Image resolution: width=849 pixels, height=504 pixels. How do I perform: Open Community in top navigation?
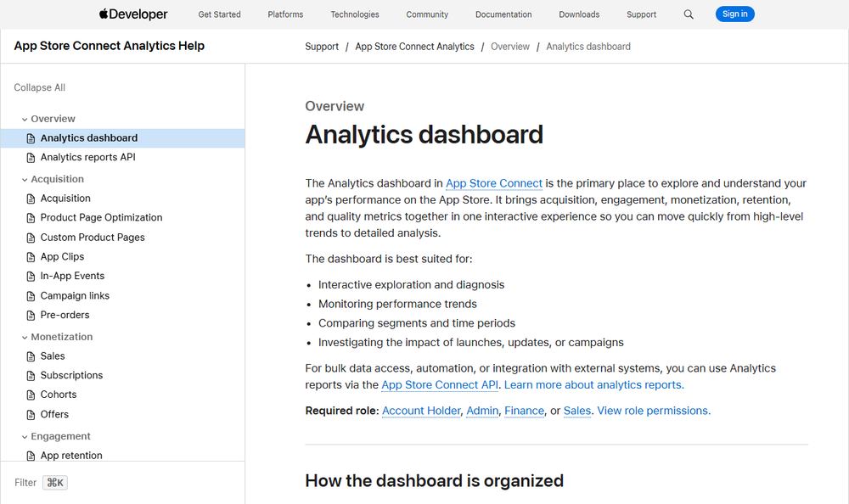(427, 14)
